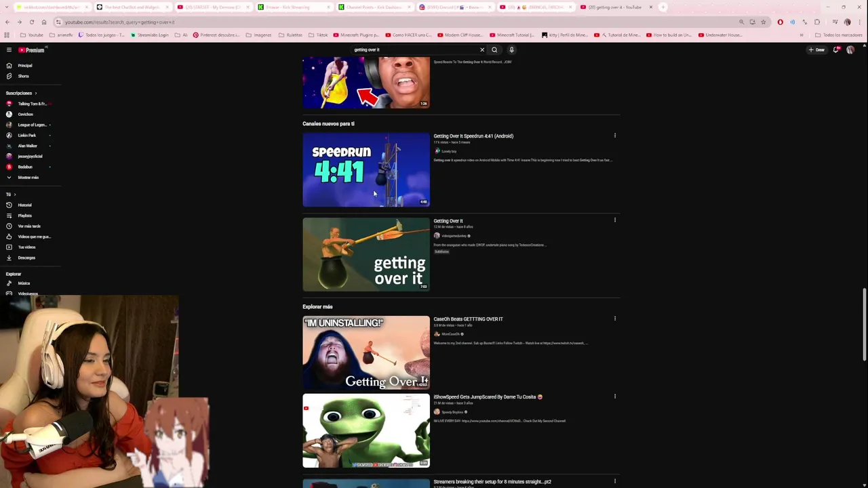The width and height of the screenshot is (868, 488).
Task: Open the Minecraft Plugins bookmark
Action: pos(356,35)
